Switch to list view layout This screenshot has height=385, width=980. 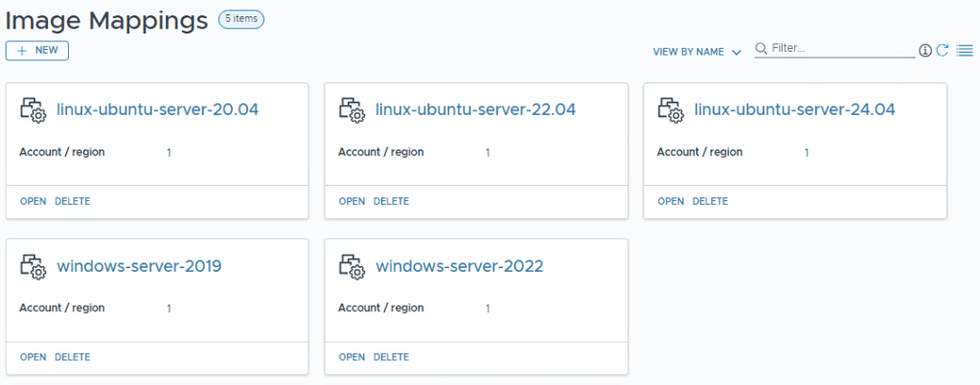[x=965, y=51]
